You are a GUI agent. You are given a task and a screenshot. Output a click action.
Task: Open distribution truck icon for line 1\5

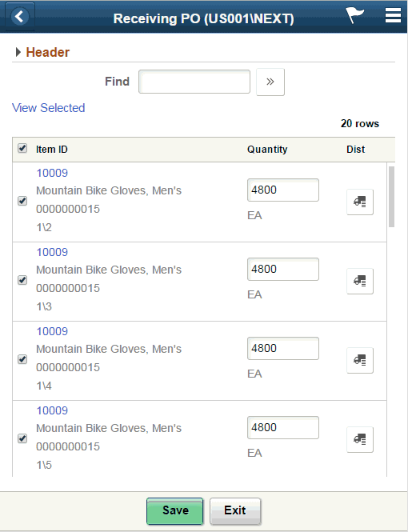pos(360,439)
